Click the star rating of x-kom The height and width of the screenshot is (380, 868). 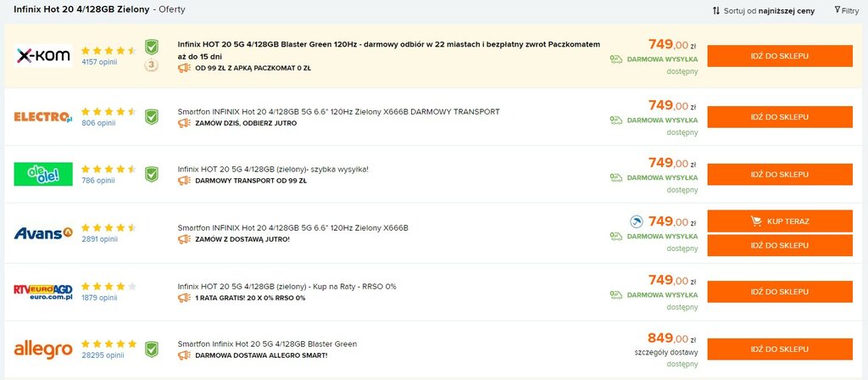coord(108,50)
